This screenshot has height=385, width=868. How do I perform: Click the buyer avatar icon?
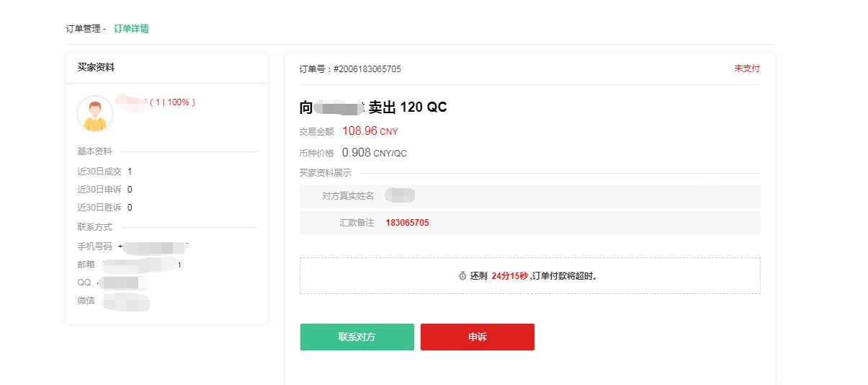[95, 114]
